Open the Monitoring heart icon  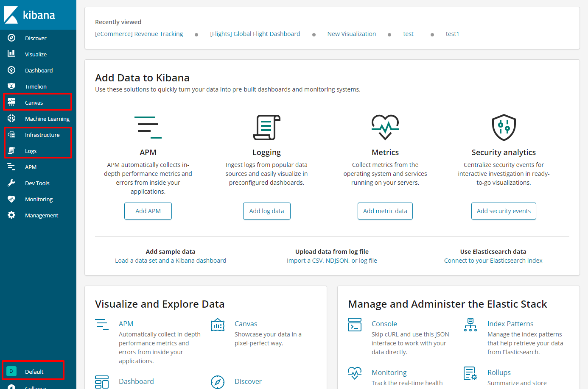point(9,199)
